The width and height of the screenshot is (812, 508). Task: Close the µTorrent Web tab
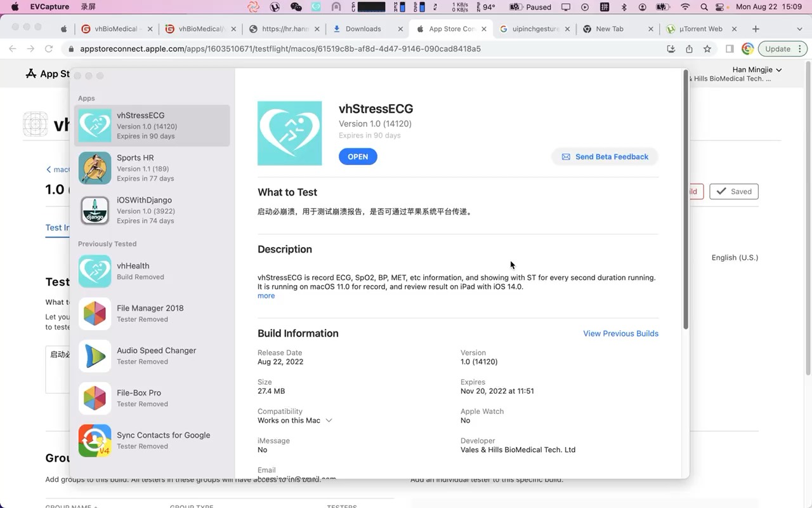[735, 29]
